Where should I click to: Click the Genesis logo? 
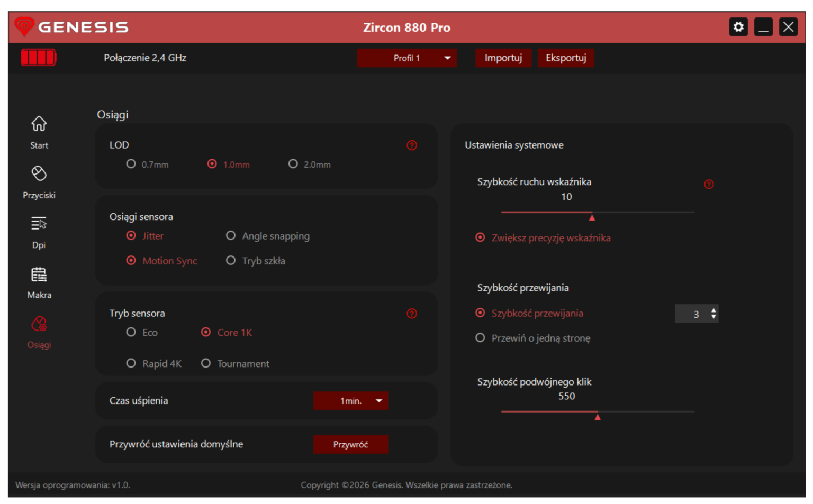(x=71, y=26)
